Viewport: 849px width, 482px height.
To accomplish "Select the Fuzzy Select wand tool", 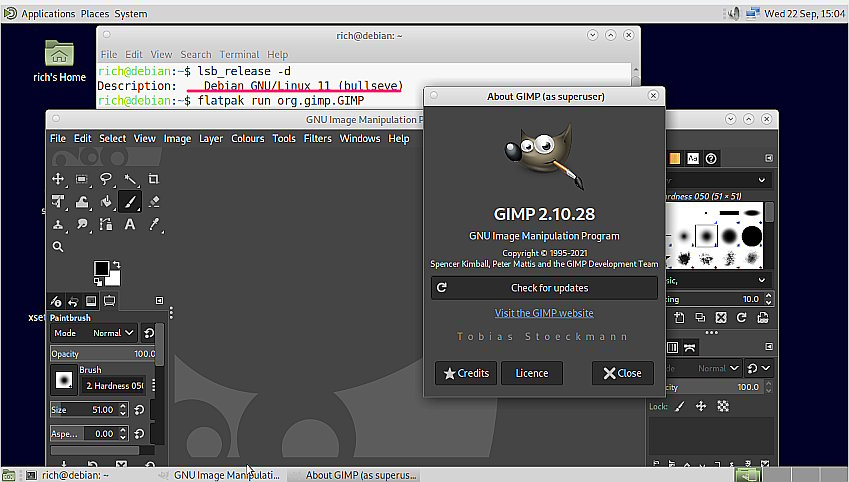I will tap(130, 179).
